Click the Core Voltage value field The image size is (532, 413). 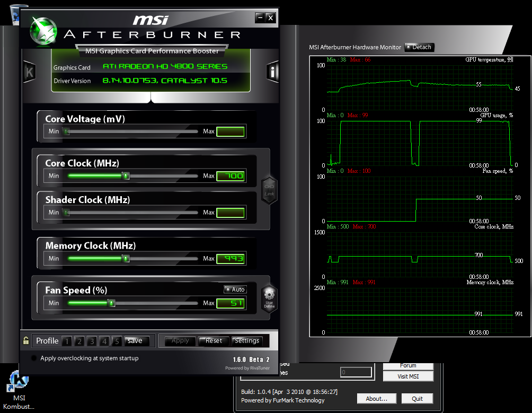230,131
